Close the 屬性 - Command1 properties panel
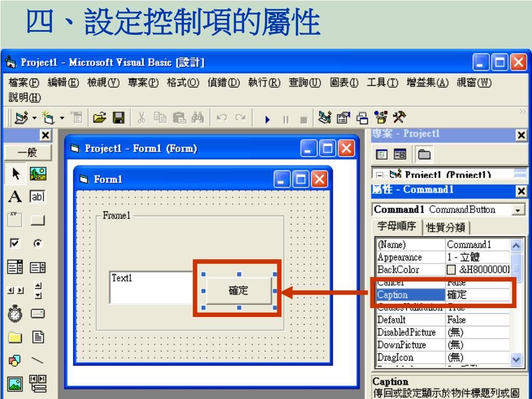 [x=521, y=191]
